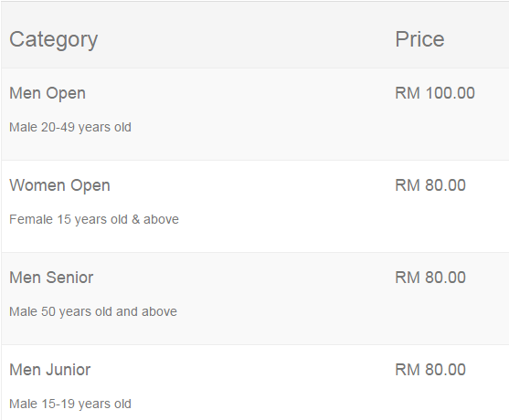Click Male 15-19 years old description
Screen dimensions: 509x420
pyautogui.click(x=70, y=404)
